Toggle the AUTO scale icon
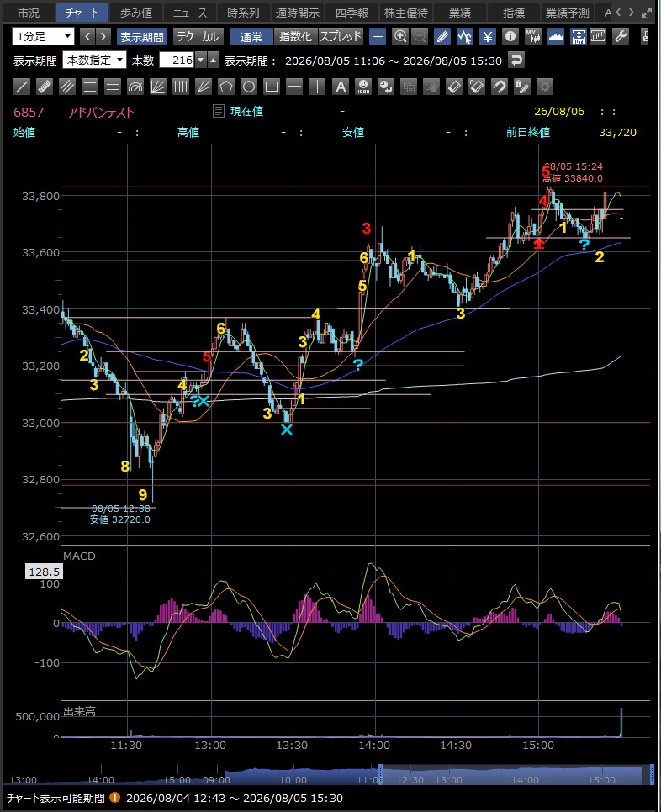This screenshot has width=661, height=812. coord(578,36)
